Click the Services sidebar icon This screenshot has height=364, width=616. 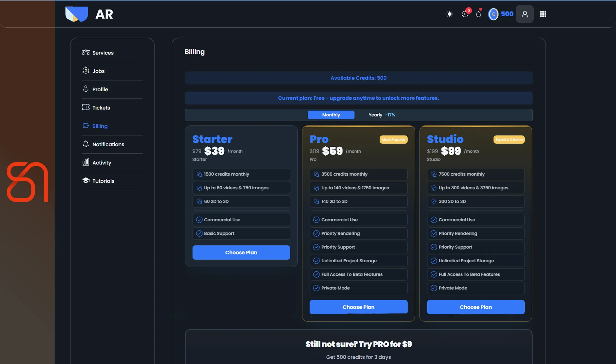tap(86, 52)
